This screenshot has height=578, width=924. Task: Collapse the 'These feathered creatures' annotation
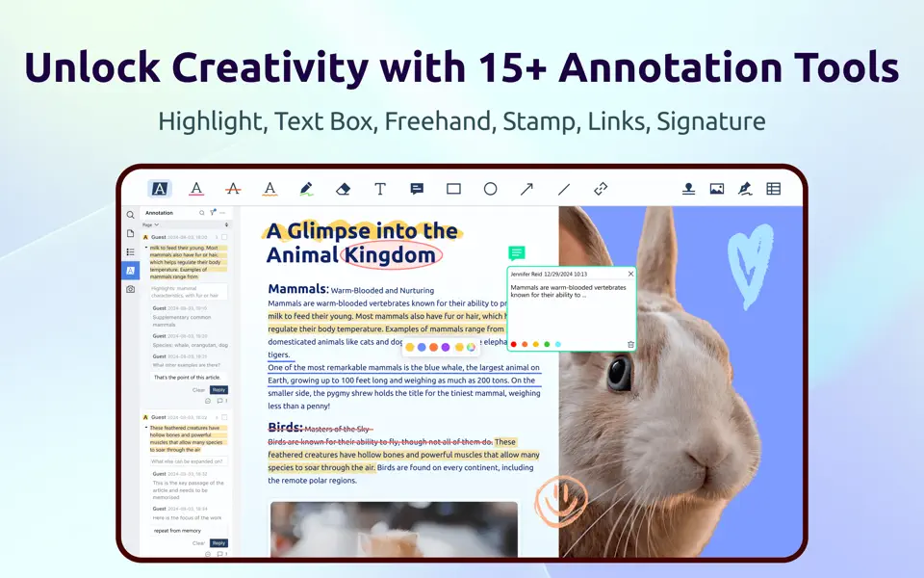pos(146,427)
